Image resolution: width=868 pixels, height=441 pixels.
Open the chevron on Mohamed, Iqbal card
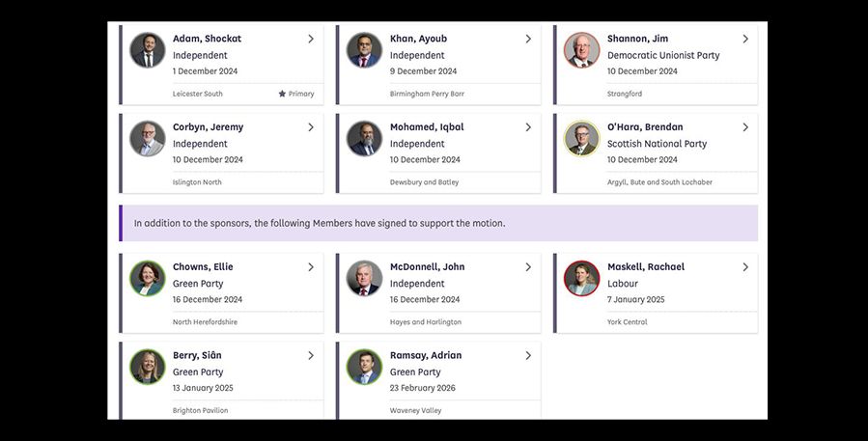(x=528, y=127)
